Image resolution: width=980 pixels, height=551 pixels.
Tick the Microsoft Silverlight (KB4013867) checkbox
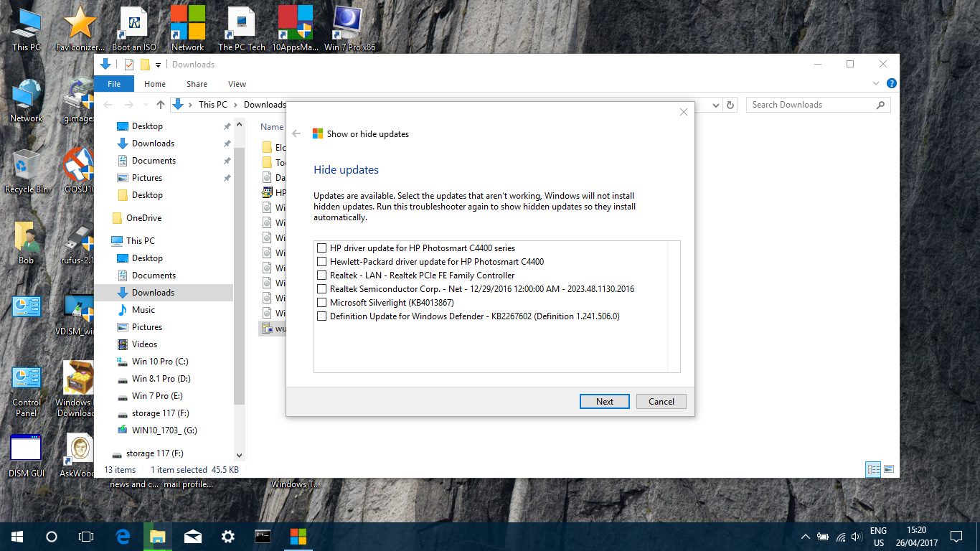tap(321, 303)
